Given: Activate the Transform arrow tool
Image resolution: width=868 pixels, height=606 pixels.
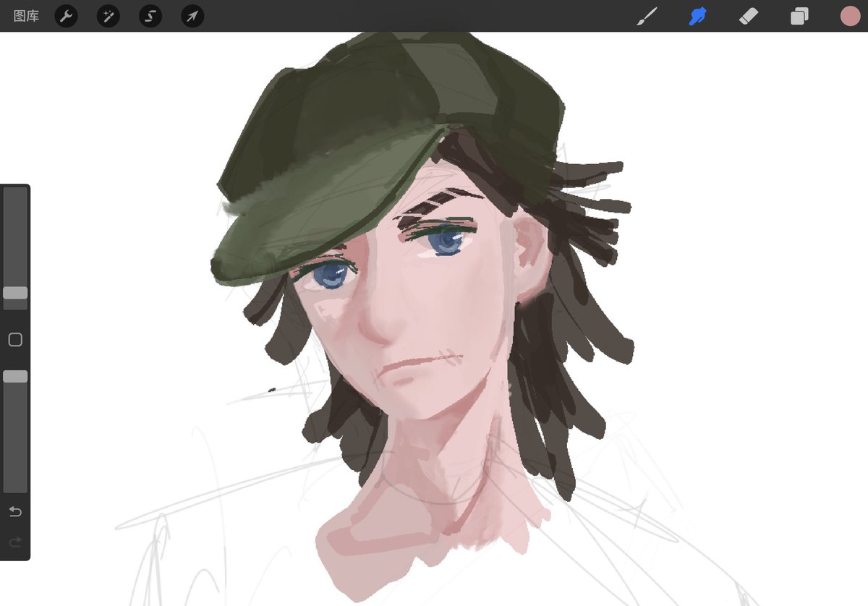Looking at the screenshot, I should pyautogui.click(x=192, y=16).
